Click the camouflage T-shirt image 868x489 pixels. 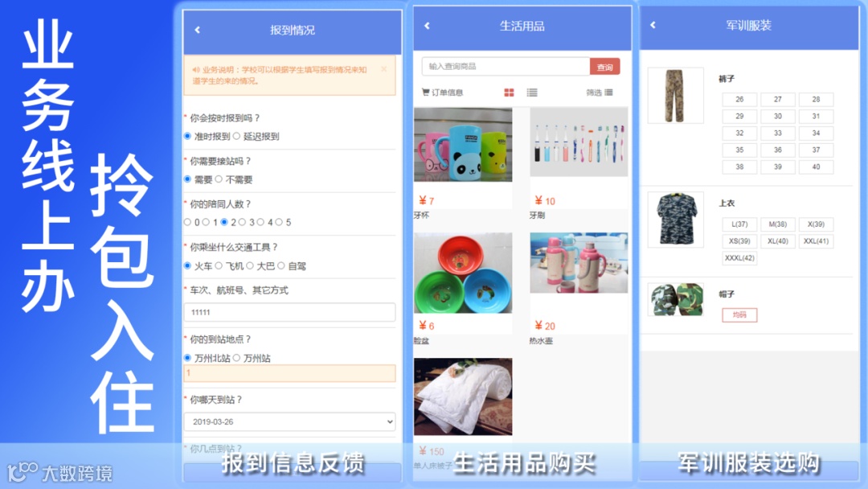click(x=675, y=220)
